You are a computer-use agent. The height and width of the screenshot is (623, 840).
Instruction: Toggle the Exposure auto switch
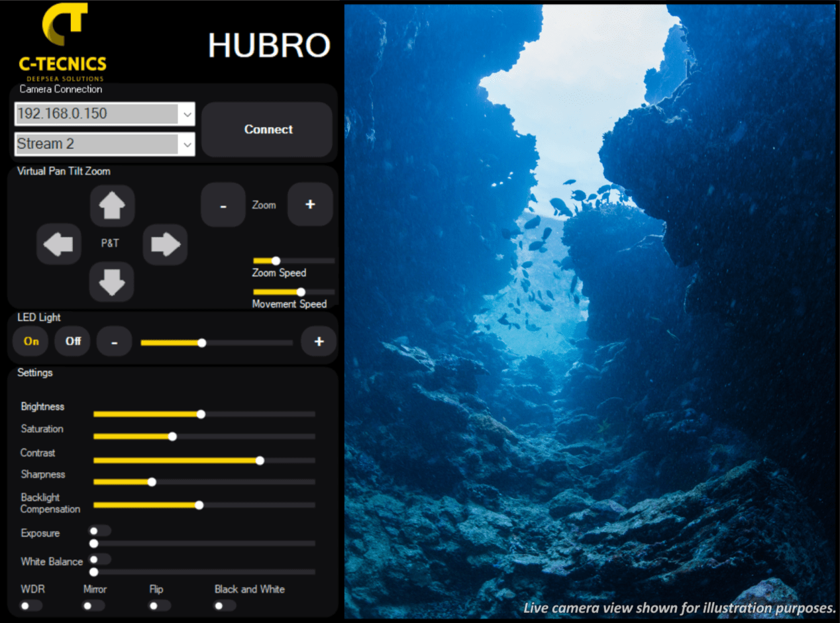point(101,530)
